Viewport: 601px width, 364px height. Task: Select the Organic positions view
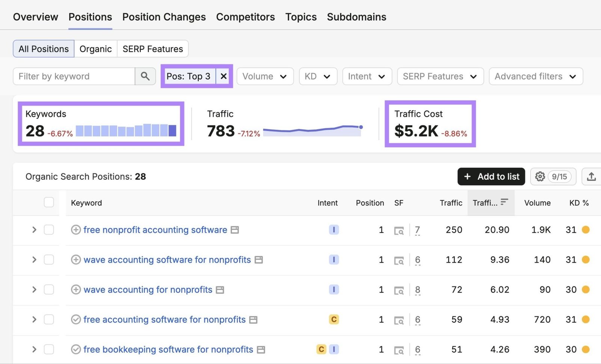point(96,49)
